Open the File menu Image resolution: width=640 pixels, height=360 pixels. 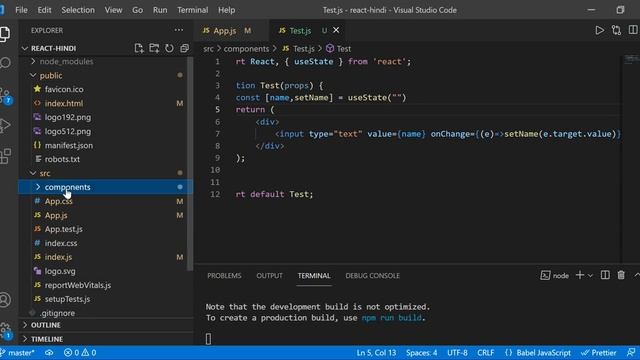pos(21,10)
